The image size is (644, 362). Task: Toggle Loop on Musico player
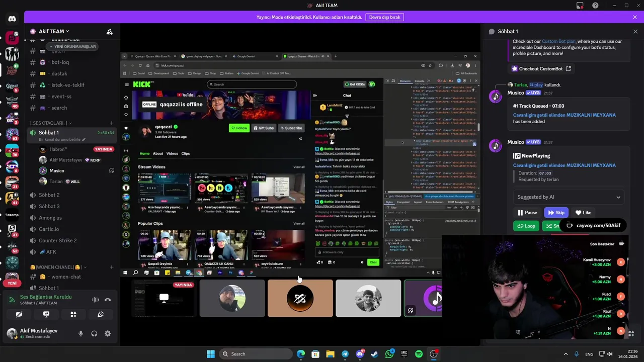tap(526, 226)
